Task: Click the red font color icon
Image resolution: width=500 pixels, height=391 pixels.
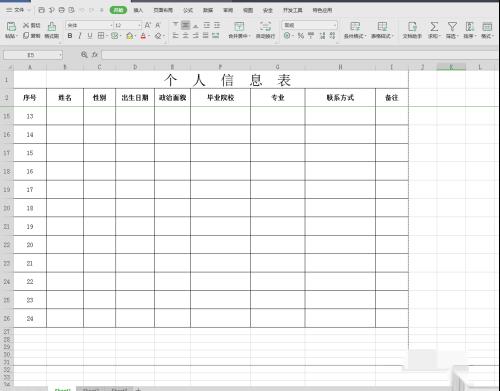Action: (x=143, y=36)
